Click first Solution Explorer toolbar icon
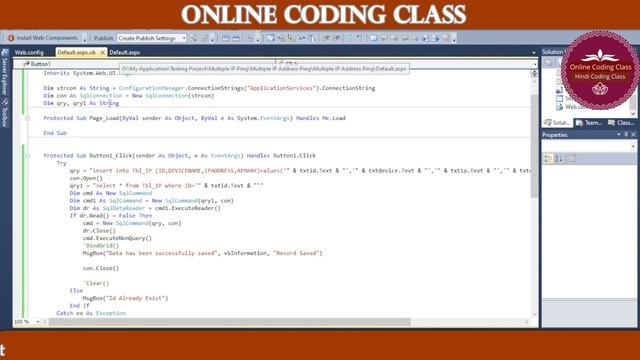 click(x=549, y=62)
